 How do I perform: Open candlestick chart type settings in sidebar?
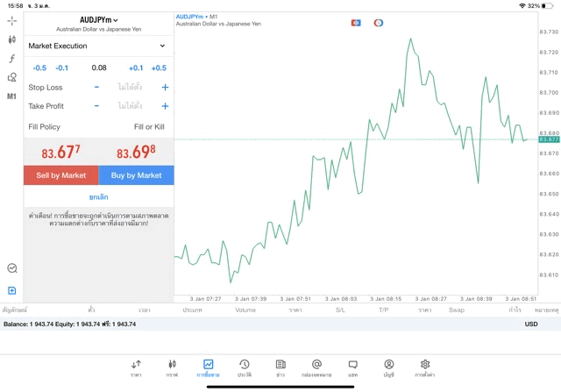(11, 39)
